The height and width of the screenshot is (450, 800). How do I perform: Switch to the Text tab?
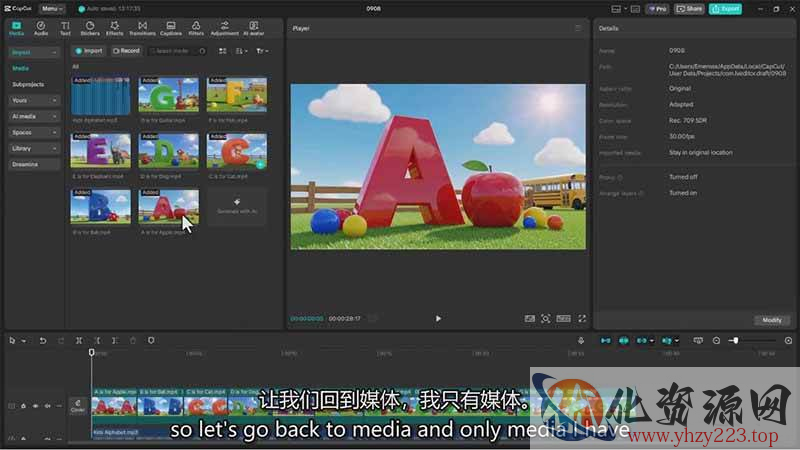65,28
